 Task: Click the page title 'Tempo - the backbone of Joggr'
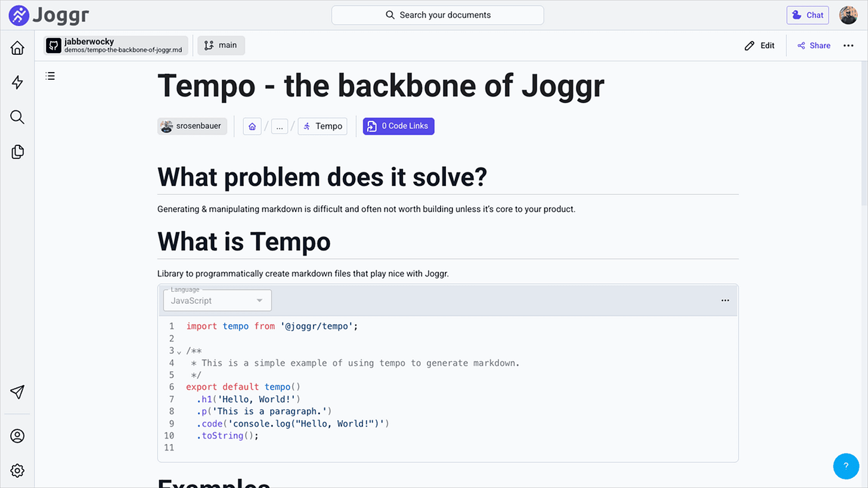click(x=381, y=86)
